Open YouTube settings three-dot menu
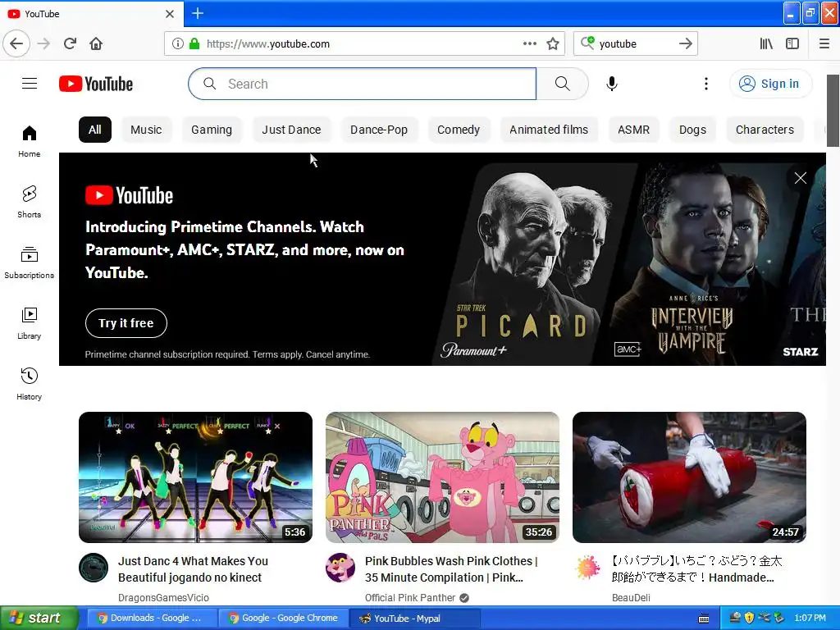840x630 pixels. pyautogui.click(x=706, y=84)
